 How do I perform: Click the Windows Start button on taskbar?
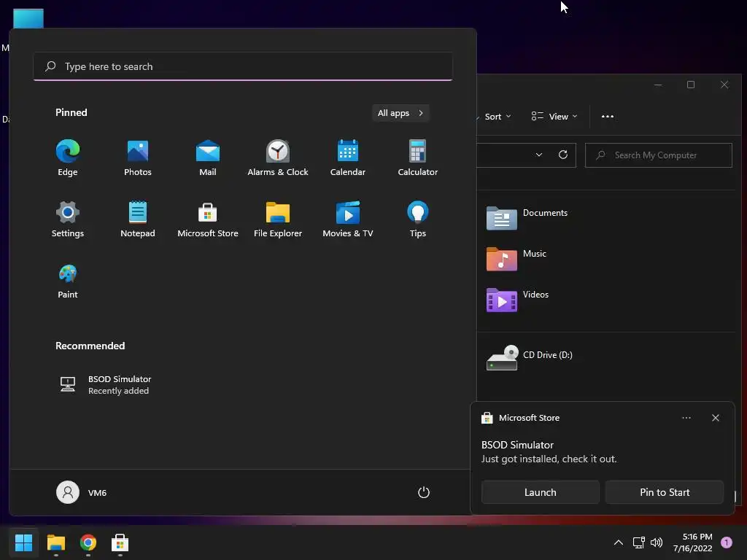[x=23, y=542]
